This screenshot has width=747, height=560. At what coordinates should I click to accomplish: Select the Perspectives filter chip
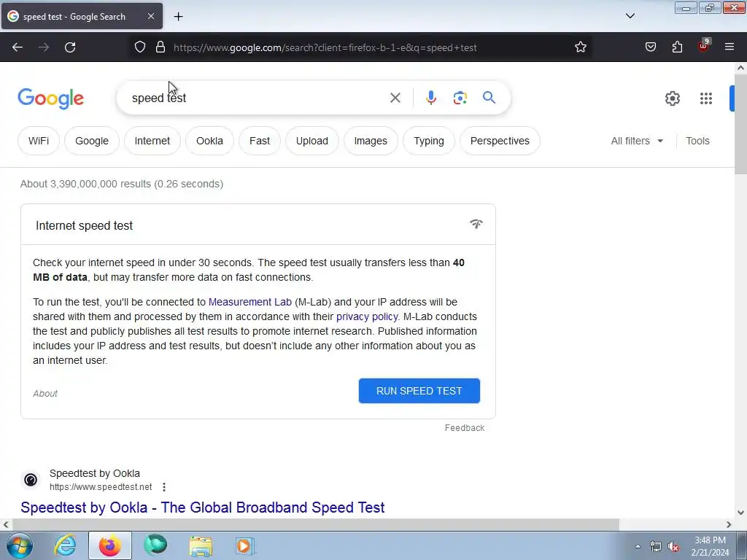pos(500,141)
